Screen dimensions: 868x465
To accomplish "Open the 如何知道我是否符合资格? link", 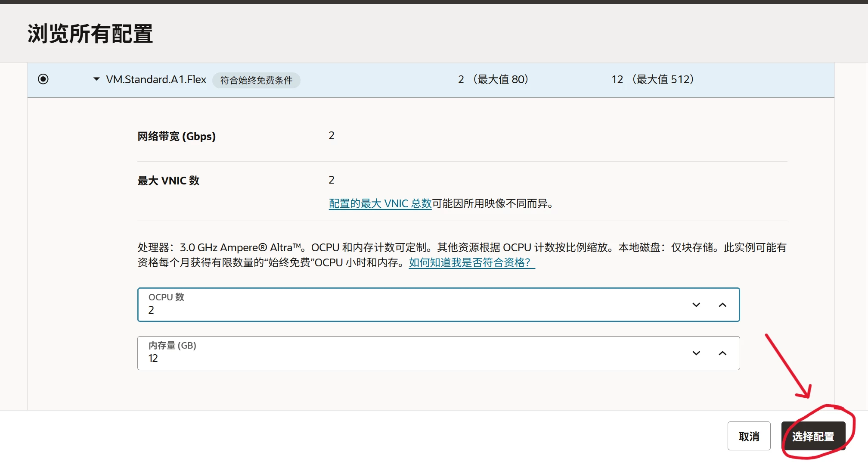I will [472, 263].
